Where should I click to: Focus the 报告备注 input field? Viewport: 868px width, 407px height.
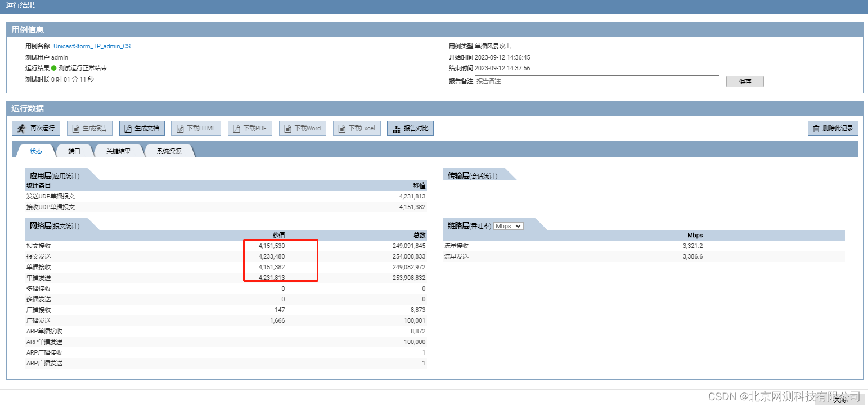597,81
